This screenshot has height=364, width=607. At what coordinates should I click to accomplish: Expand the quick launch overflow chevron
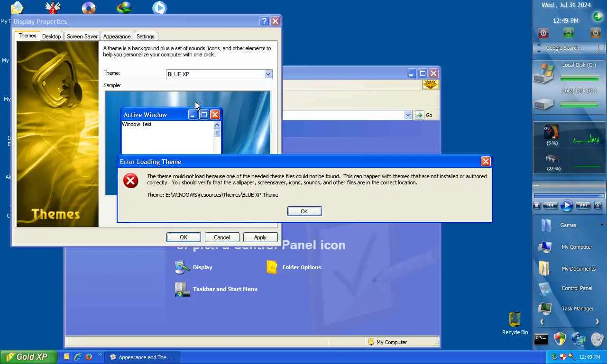pos(100,355)
